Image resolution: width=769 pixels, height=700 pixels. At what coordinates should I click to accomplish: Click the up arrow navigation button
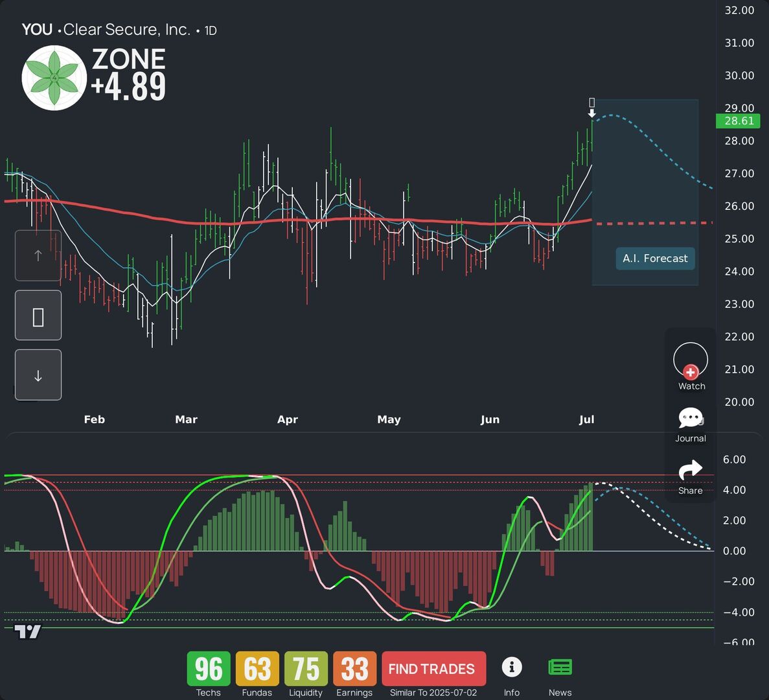(38, 255)
